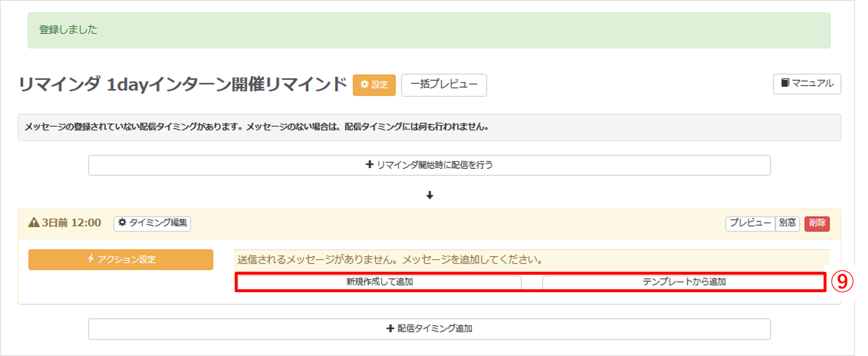The height and width of the screenshot is (356, 868).
Task: Click plus icon in 配信タイミング追加
Action: pos(390,328)
